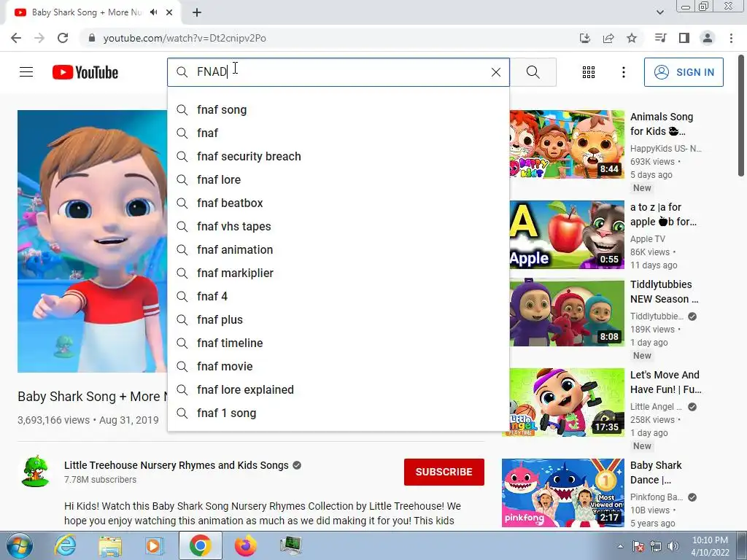Viewport: 747px width, 560px height.
Task: Close the Baby Shark Song tab
Action: coord(169,12)
